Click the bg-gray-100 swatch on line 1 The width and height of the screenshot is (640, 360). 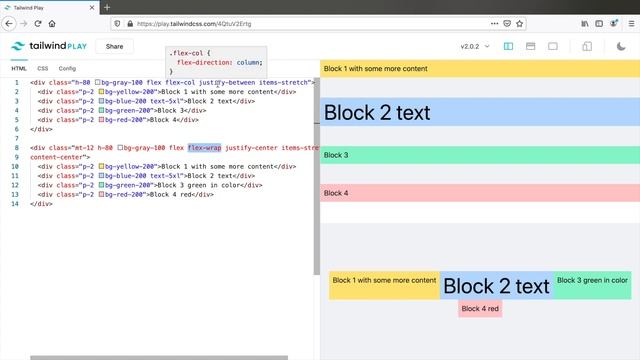98,82
